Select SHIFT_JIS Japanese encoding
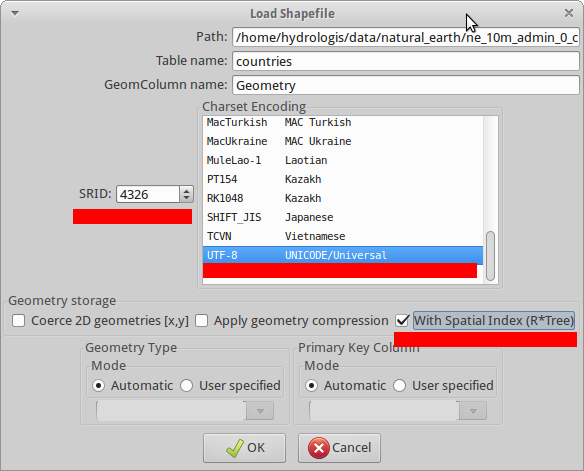 (343, 217)
